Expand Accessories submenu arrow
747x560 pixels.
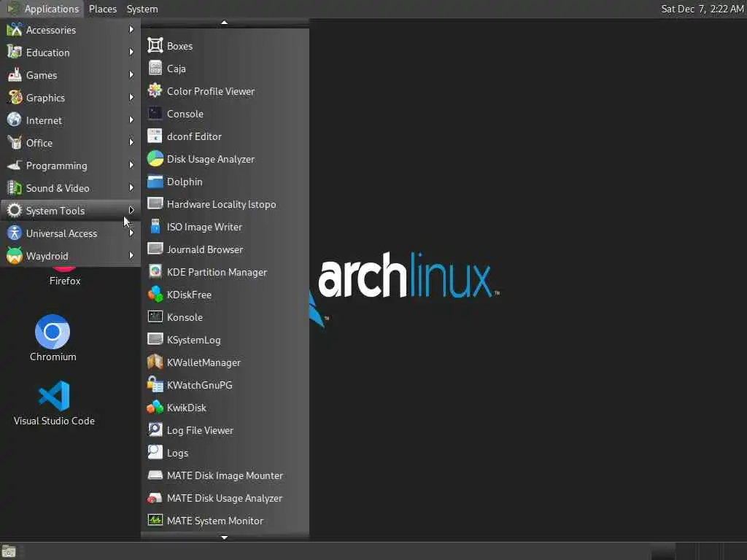coord(131,29)
